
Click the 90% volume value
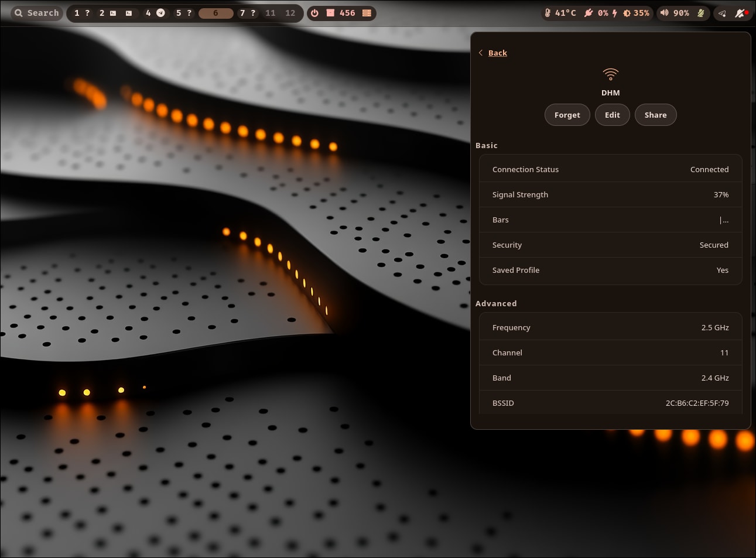coord(682,13)
